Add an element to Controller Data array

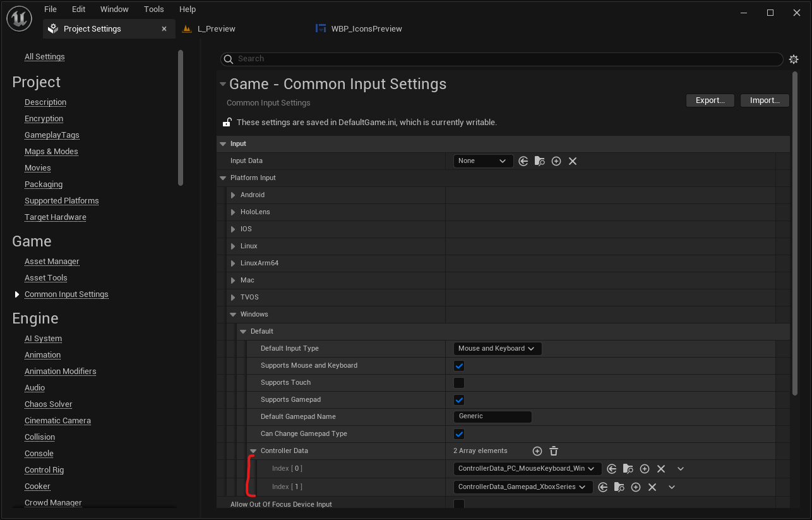tap(537, 451)
